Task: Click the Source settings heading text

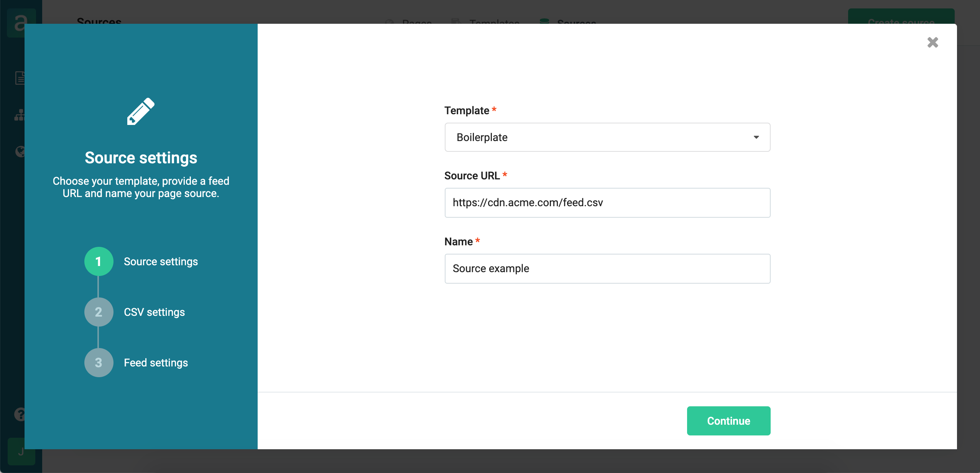Action: [141, 158]
